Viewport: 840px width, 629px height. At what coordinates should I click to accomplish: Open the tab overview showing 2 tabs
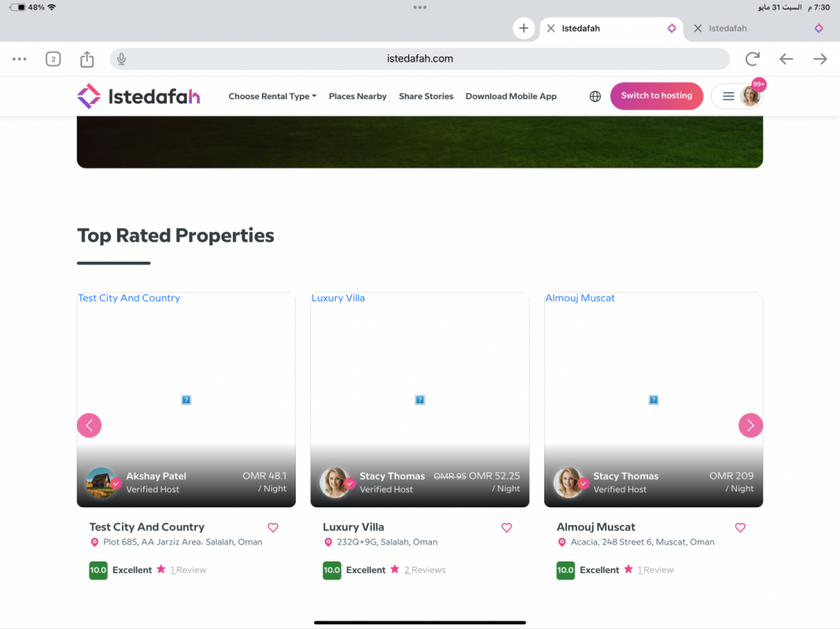[x=53, y=59]
